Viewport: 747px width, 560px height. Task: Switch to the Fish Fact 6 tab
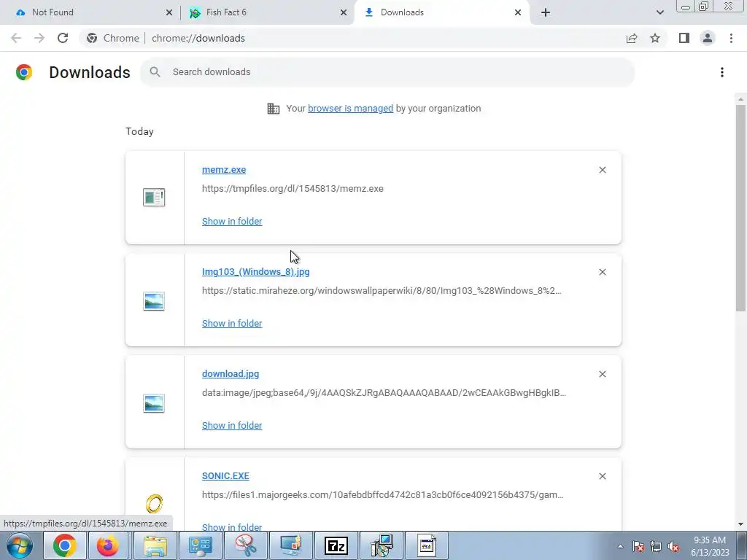click(x=267, y=12)
